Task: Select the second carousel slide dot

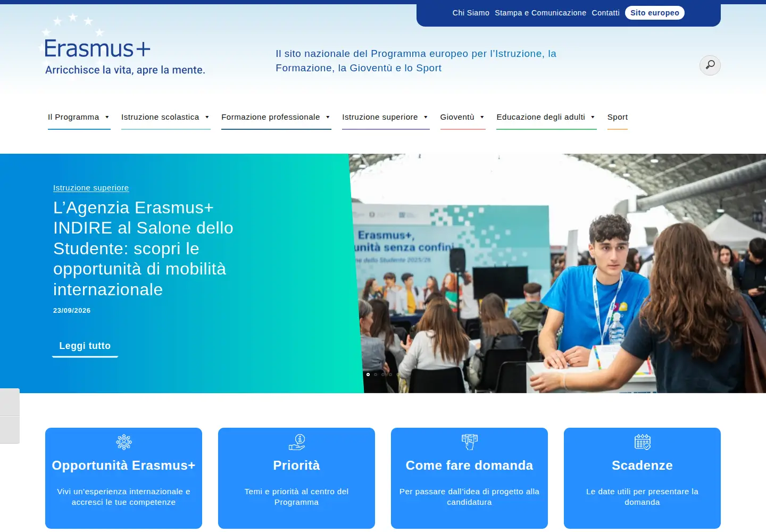Action: 376,375
